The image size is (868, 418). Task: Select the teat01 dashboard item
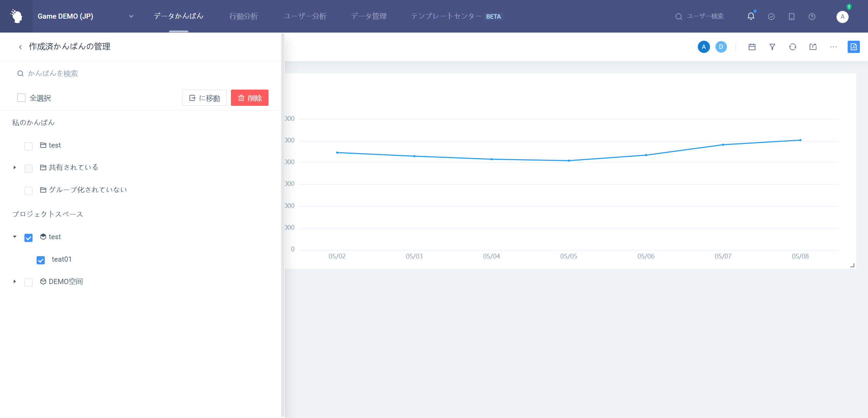click(x=62, y=259)
